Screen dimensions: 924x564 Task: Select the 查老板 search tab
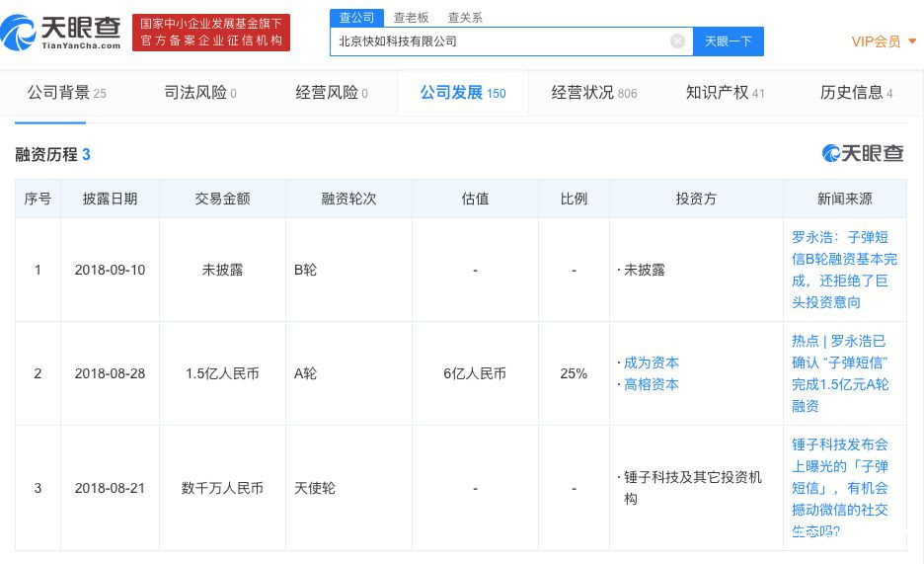click(x=411, y=18)
